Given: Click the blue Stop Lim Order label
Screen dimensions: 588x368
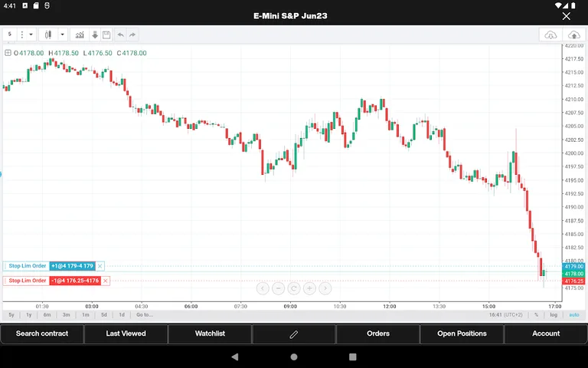Looking at the screenshot, I should [x=28, y=266].
